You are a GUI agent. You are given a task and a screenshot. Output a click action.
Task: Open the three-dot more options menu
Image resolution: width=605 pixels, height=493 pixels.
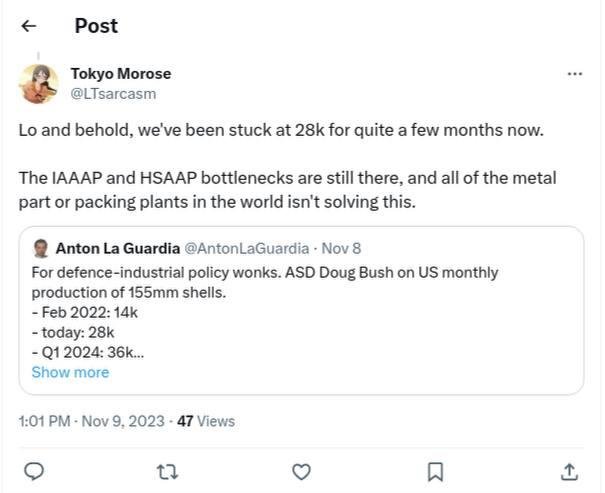coord(574,74)
